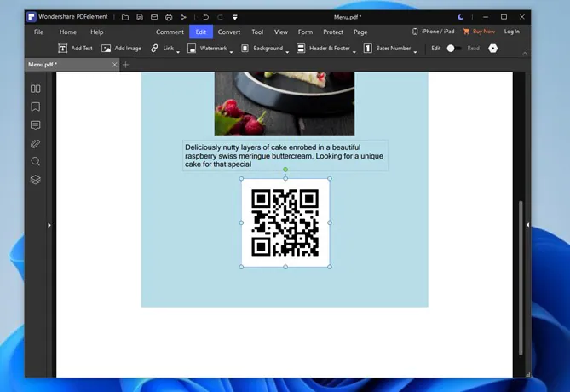Open the Page tab
Image resolution: width=570 pixels, height=392 pixels.
[360, 32]
